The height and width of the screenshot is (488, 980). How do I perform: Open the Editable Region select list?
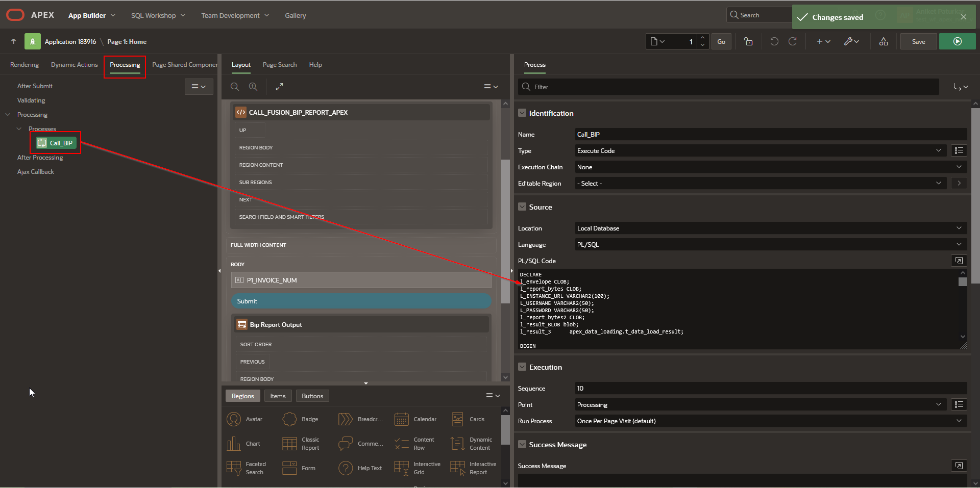click(761, 183)
